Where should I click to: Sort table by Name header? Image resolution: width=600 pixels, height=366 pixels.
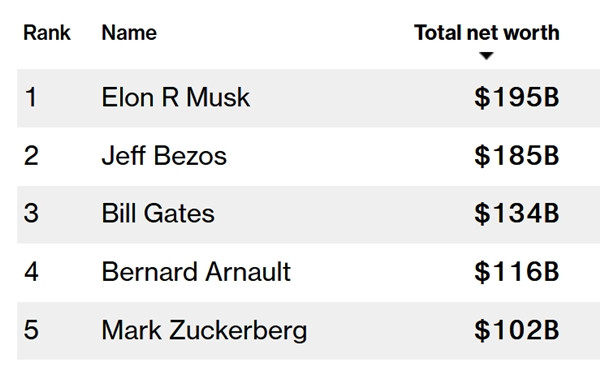(x=129, y=33)
